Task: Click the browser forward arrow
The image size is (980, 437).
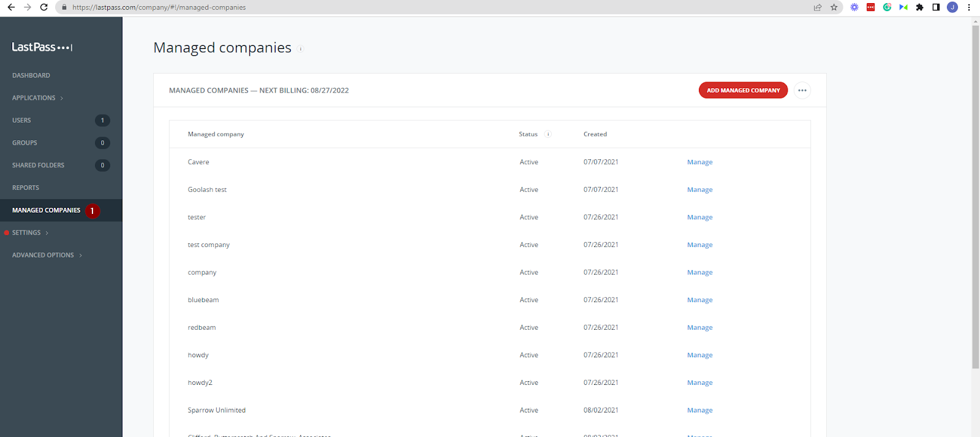Action: (x=28, y=7)
